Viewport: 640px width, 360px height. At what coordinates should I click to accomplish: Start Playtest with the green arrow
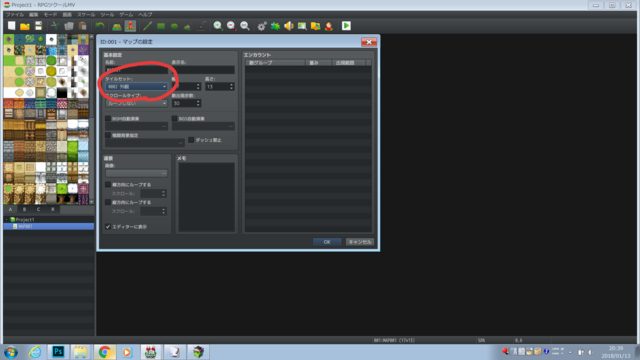coord(346,26)
